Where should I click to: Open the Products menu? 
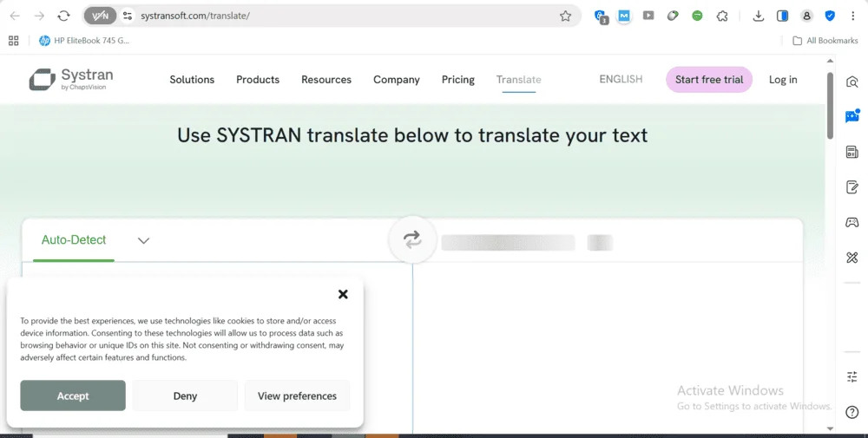tap(258, 80)
